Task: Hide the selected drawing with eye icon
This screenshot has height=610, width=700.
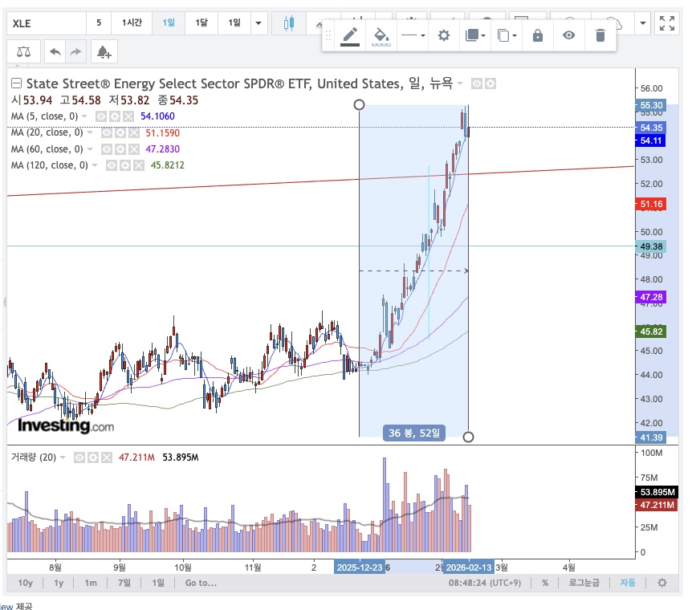Action: coord(568,35)
